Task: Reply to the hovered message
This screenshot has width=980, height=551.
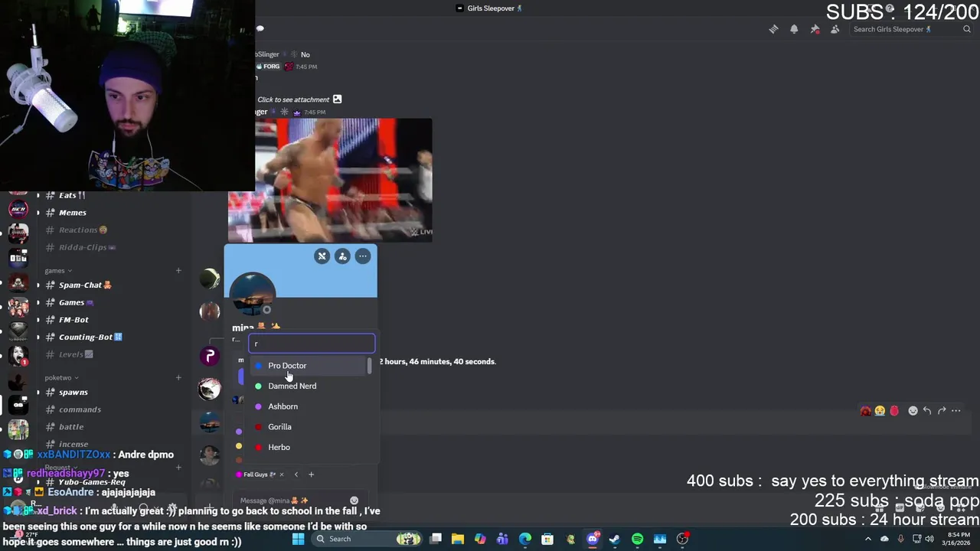Action: click(x=927, y=411)
